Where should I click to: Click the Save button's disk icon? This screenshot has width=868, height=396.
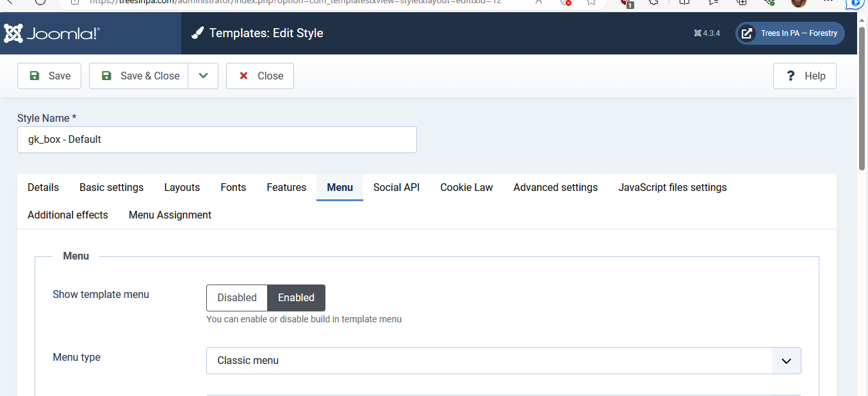click(35, 76)
